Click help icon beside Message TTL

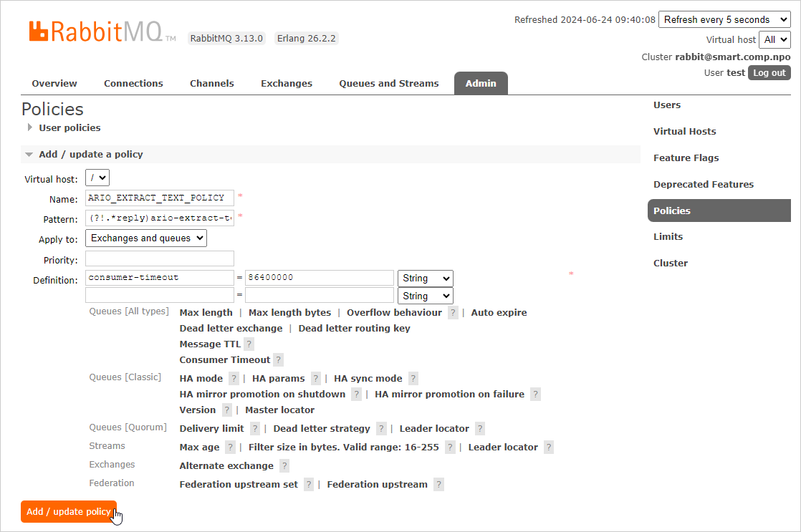249,344
